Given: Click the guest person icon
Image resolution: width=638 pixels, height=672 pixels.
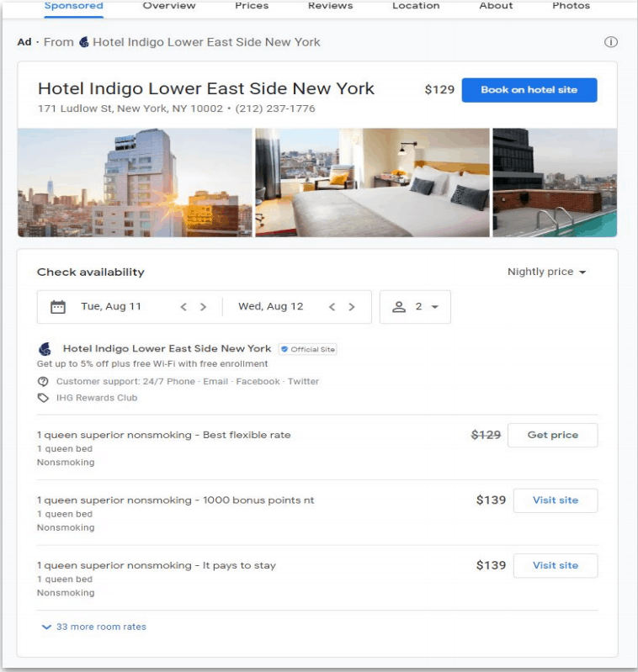Looking at the screenshot, I should point(399,307).
